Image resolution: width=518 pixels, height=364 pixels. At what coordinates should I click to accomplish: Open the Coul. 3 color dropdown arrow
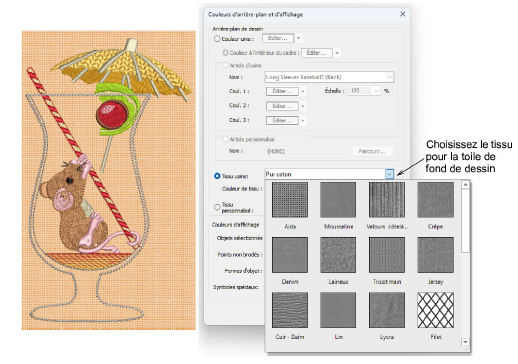coord(303,120)
